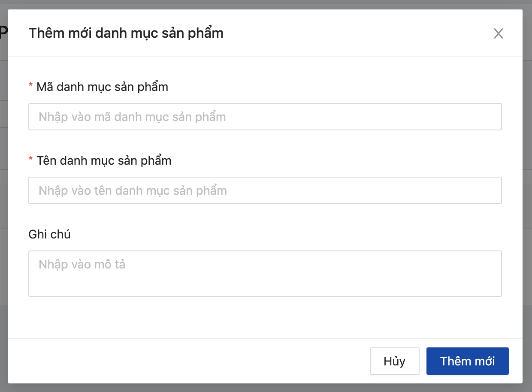Close the dialog with the X icon

click(x=498, y=33)
